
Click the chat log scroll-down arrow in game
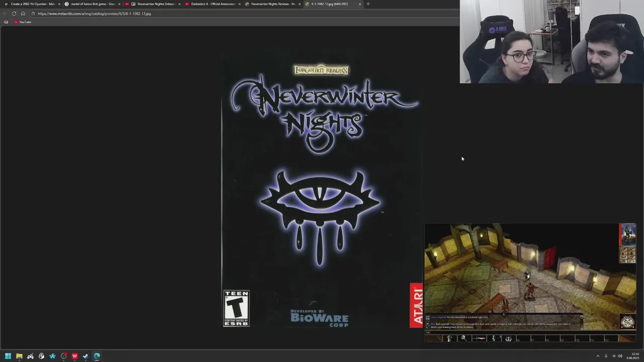coord(582,328)
